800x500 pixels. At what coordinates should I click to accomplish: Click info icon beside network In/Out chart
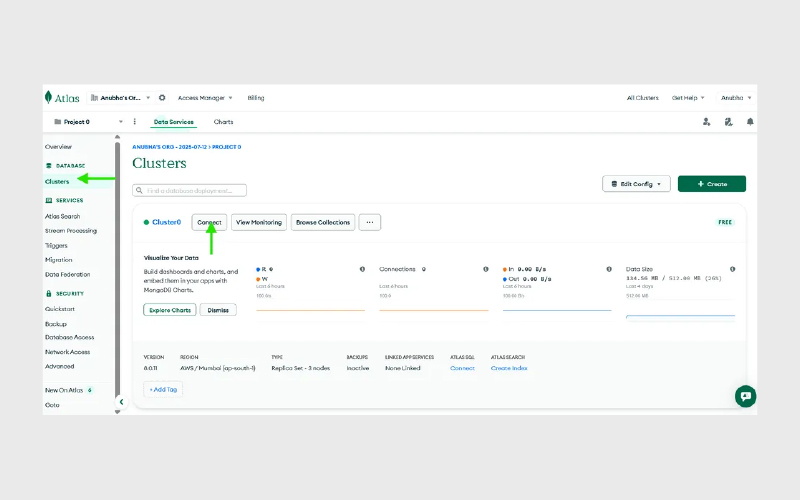(609, 269)
